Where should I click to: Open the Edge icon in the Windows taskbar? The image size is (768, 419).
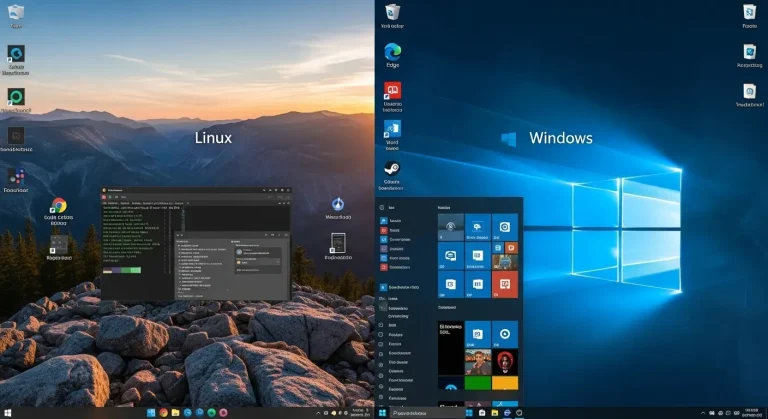(507, 413)
